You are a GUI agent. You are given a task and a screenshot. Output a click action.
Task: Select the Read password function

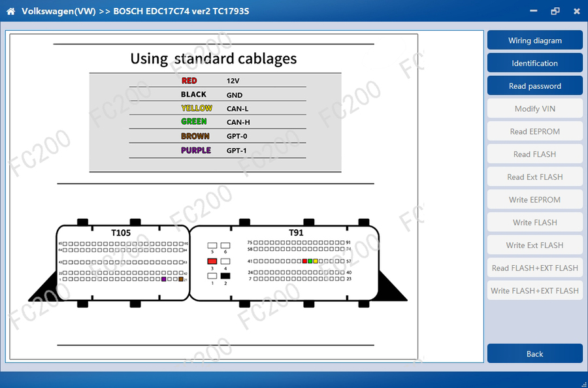click(534, 86)
